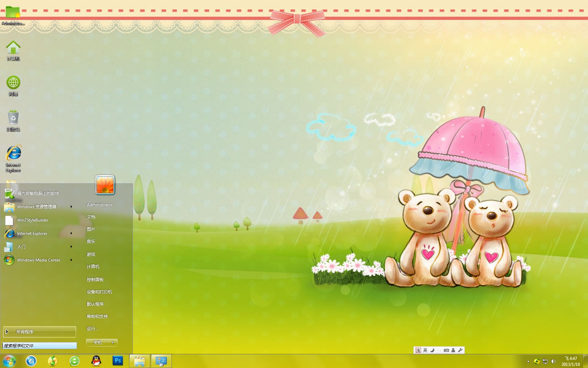Screen dimensions: 588x368
Task: Open 音乐 Music link
Action: pos(91,241)
